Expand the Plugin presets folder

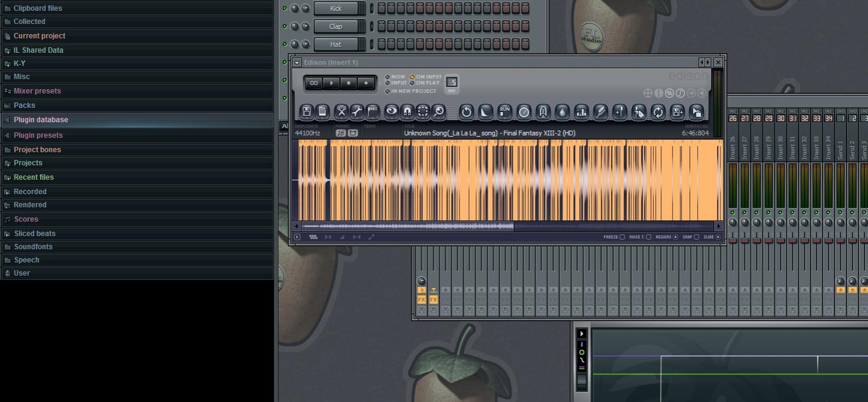(137, 135)
